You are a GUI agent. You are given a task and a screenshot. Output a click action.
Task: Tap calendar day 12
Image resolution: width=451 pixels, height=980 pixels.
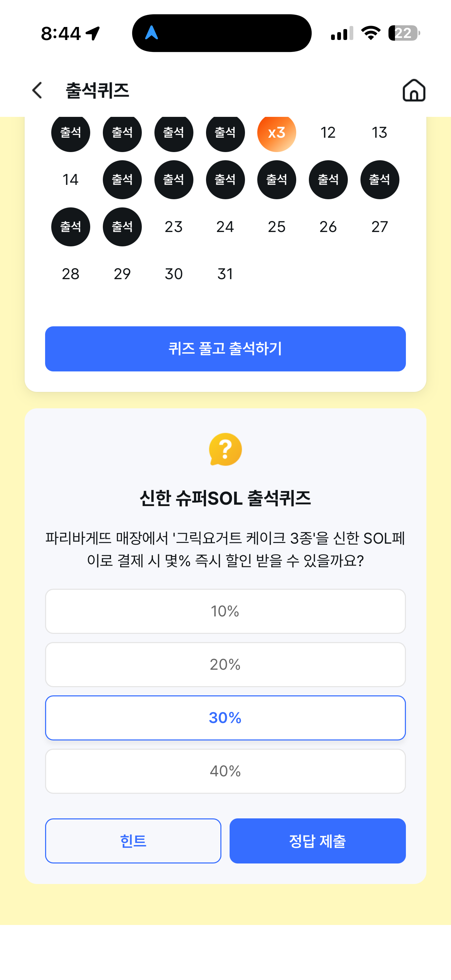click(328, 132)
